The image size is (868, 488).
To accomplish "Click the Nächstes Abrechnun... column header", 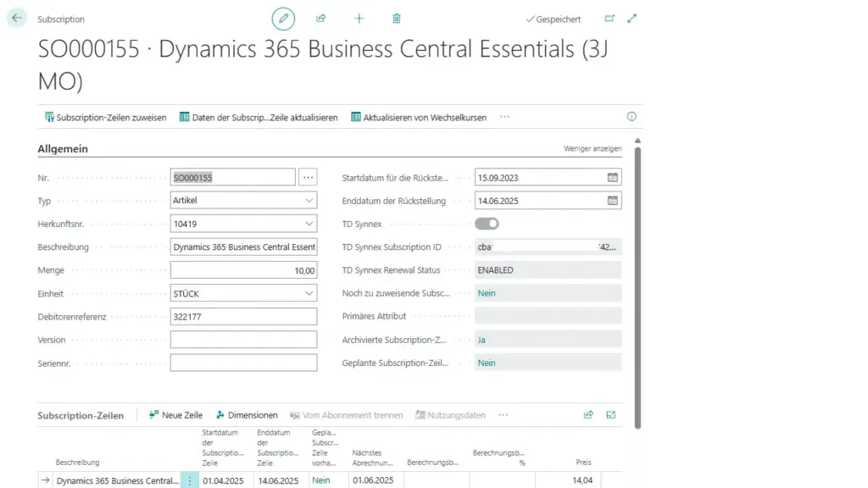I will click(x=373, y=457).
